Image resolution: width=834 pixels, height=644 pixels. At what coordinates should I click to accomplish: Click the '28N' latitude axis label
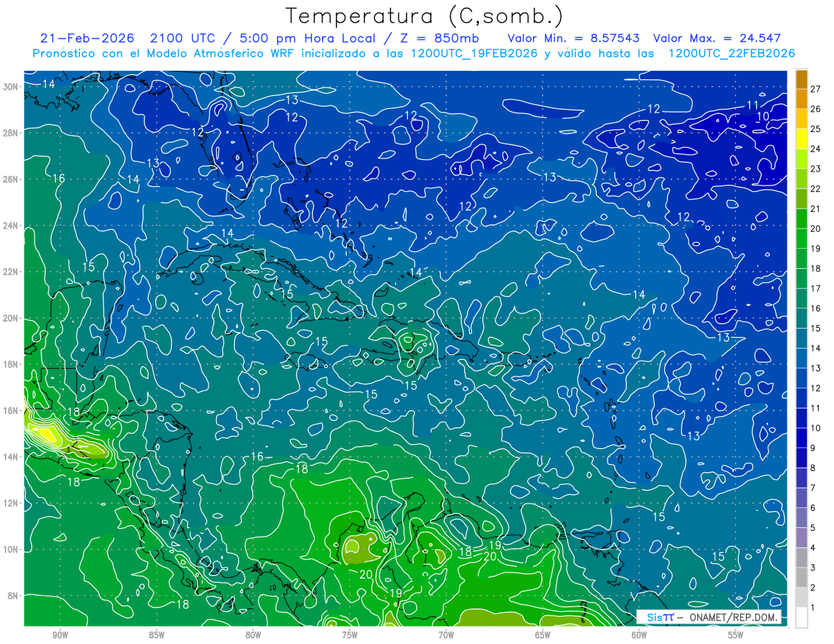(10, 133)
